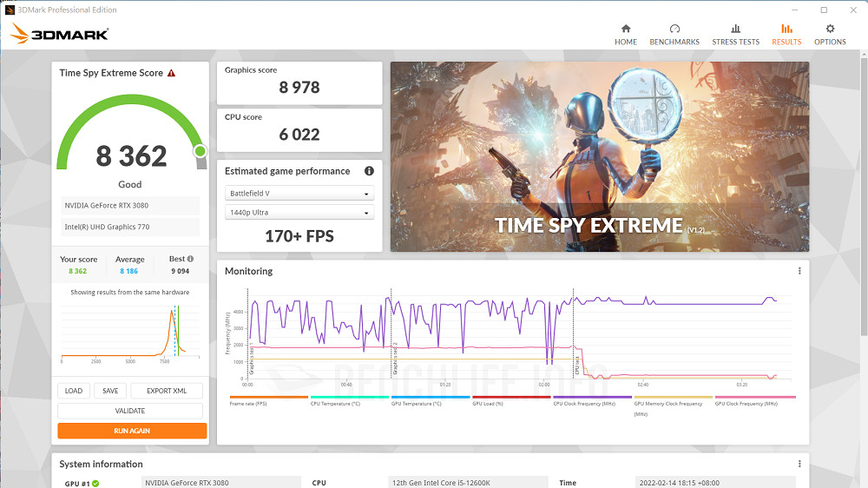Click the 170+ FPS estimate

[299, 236]
